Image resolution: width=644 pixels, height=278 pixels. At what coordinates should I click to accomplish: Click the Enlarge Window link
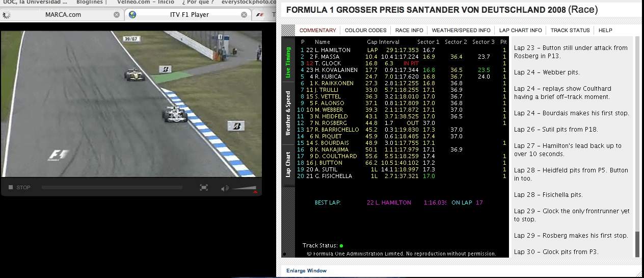[306, 271]
